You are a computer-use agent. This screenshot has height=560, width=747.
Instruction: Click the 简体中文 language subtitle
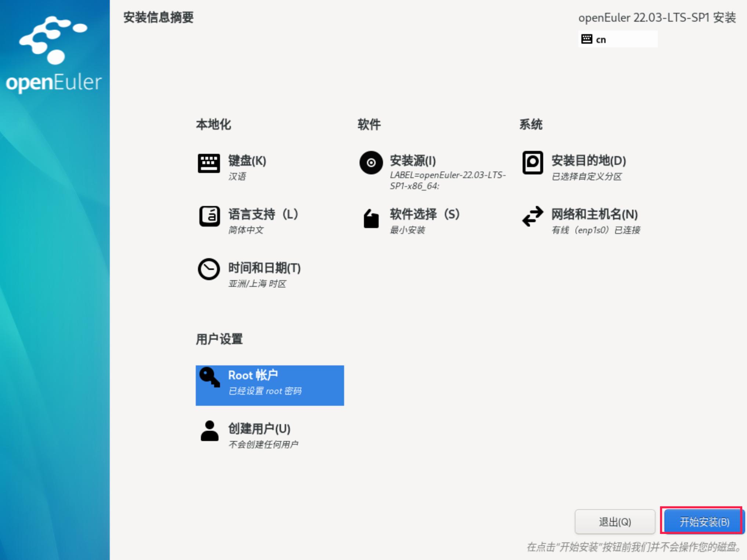click(x=247, y=230)
